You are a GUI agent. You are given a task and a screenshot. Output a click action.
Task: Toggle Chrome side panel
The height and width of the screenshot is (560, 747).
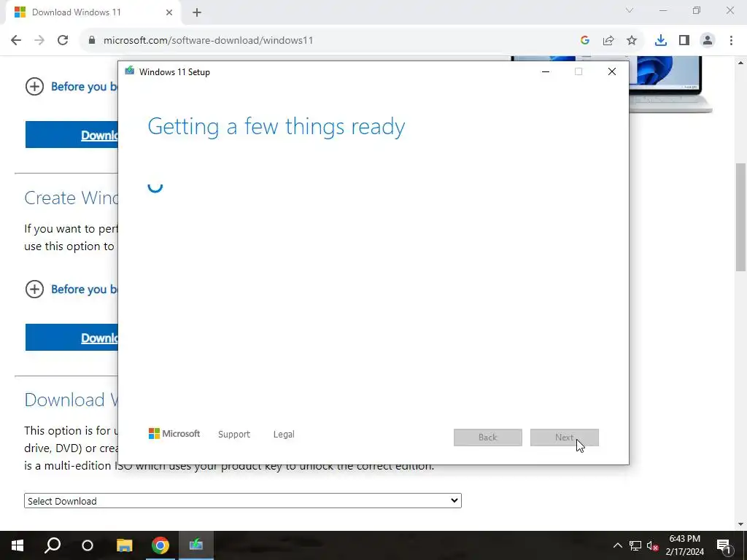coord(684,41)
